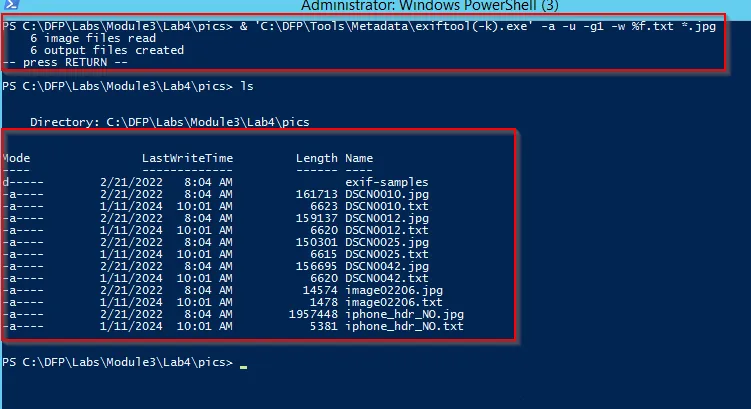Image resolution: width=751 pixels, height=409 pixels.
Task: Select the DSCN0042.txt file name
Action: pyautogui.click(x=387, y=278)
